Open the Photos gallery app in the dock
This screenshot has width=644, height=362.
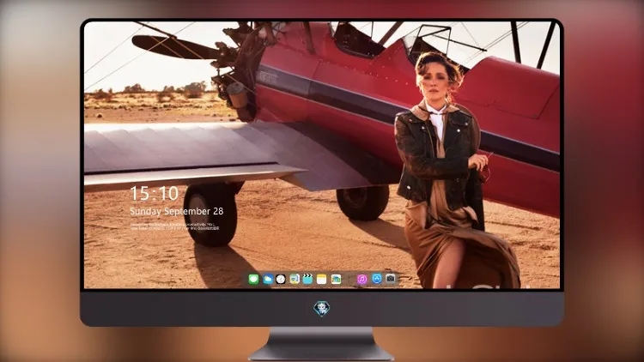[336, 279]
